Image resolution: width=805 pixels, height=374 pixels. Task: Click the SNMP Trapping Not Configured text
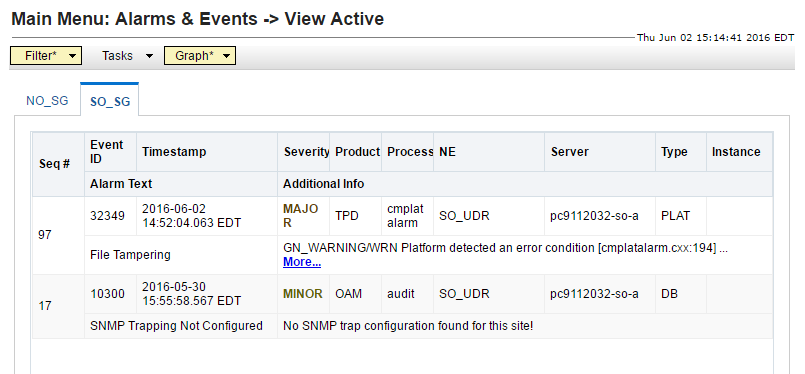coord(176,326)
